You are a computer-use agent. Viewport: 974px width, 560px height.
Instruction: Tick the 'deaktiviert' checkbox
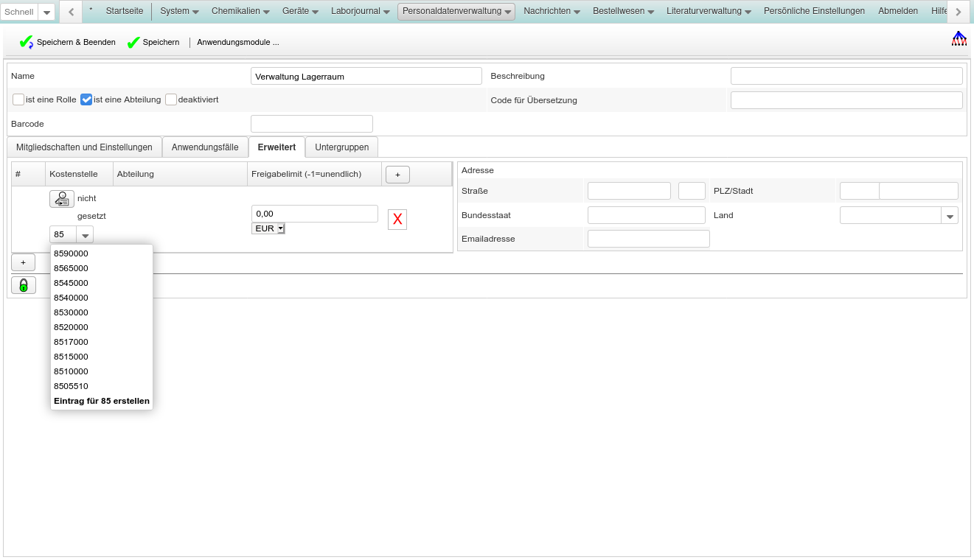tap(171, 99)
